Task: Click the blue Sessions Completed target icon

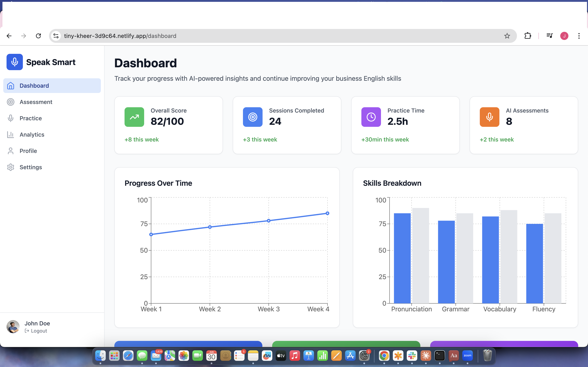Action: 252,117
